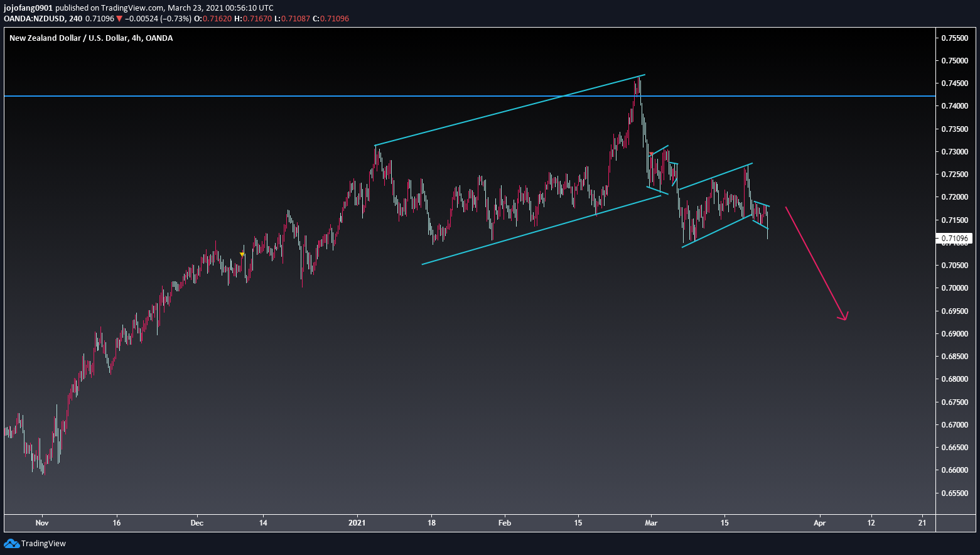Click the 21 date label on time axis
Screen dimensions: 980x555
point(922,522)
